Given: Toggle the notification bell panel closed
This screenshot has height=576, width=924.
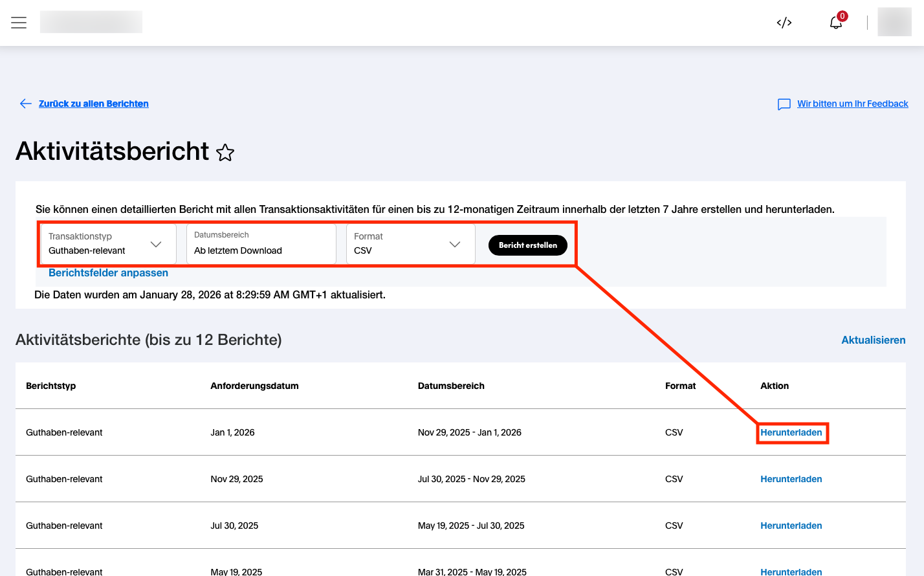Looking at the screenshot, I should 835,21.
